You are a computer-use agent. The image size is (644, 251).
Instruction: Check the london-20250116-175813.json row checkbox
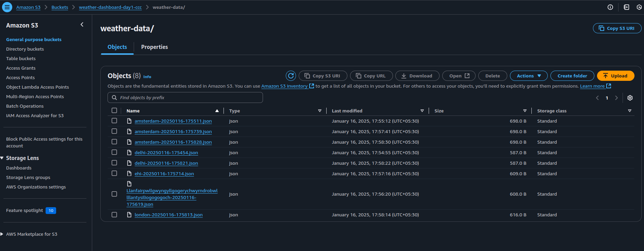[114, 215]
